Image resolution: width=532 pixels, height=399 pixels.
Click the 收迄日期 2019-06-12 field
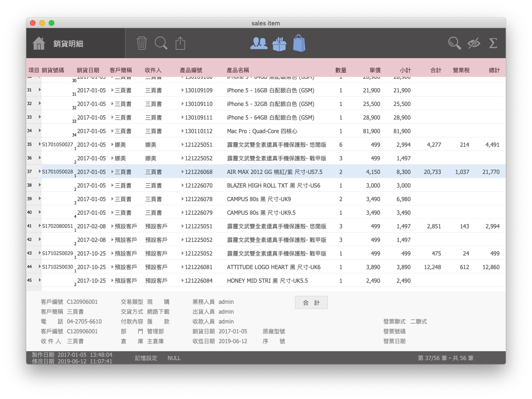(233, 341)
